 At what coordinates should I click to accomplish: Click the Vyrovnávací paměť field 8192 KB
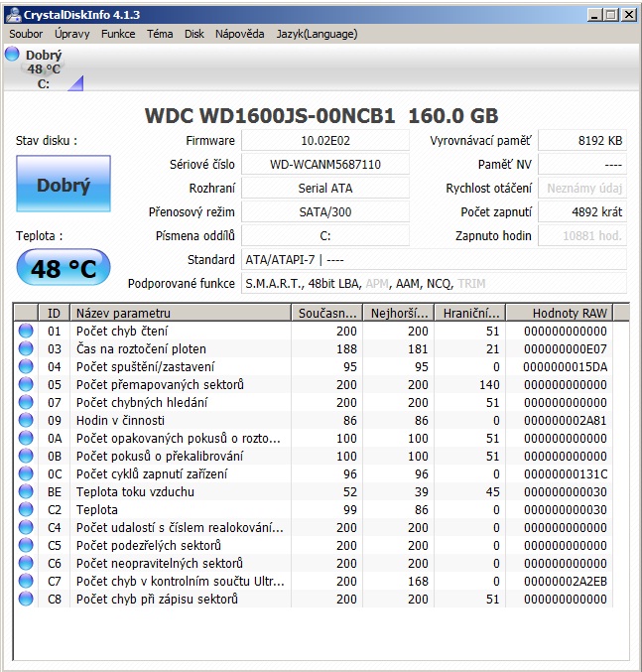(x=582, y=141)
